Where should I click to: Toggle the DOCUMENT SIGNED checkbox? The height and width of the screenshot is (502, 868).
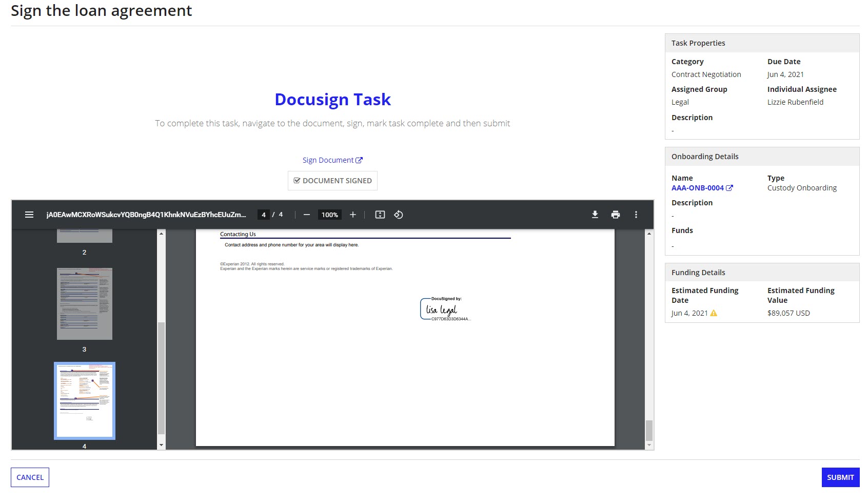coord(332,181)
